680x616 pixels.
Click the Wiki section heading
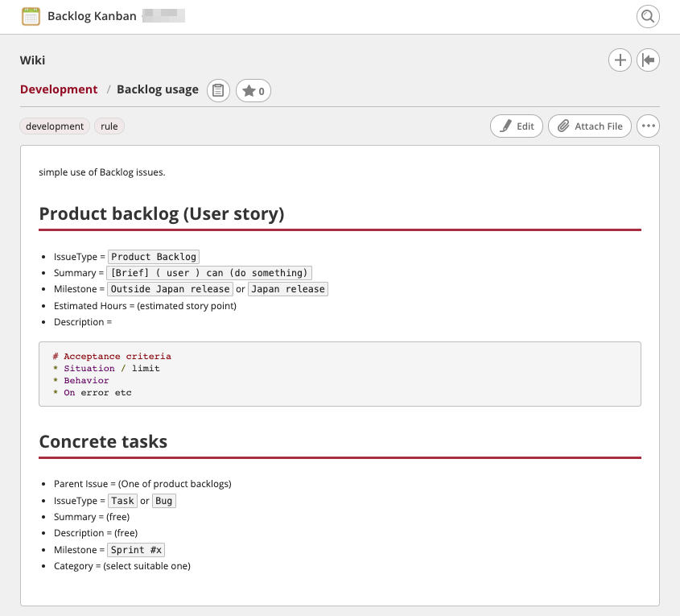click(32, 60)
